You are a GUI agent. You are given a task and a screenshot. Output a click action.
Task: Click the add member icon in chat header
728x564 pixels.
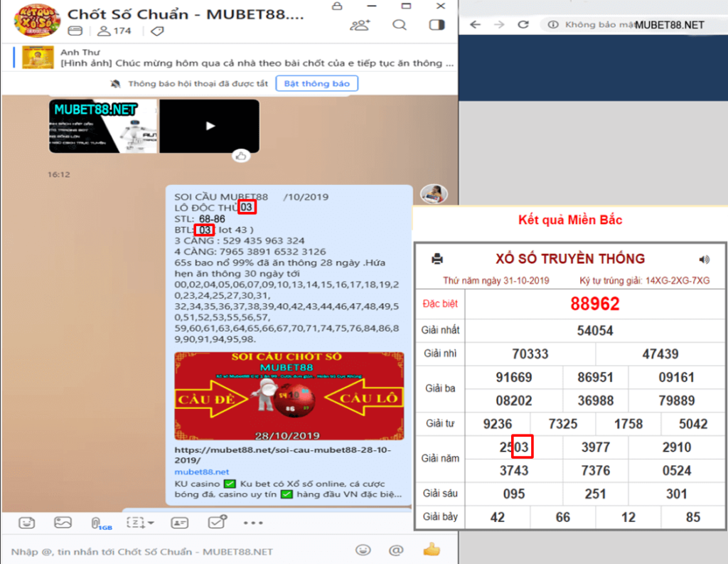click(x=360, y=26)
